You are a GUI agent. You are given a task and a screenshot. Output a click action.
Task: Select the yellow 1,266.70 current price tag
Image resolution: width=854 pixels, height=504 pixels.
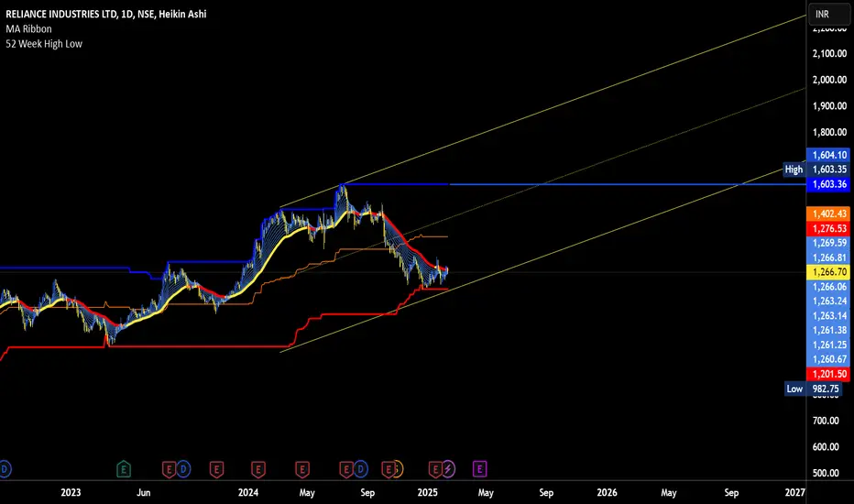point(828,272)
